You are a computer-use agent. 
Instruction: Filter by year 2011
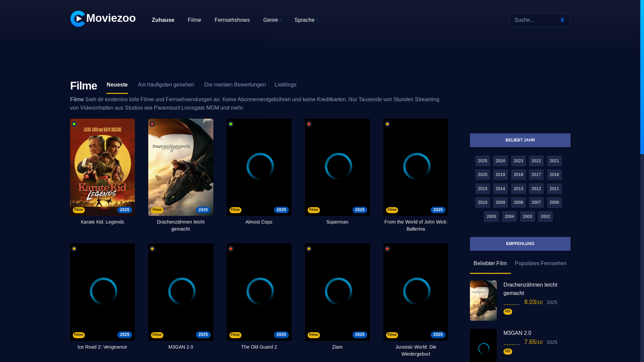(x=554, y=189)
